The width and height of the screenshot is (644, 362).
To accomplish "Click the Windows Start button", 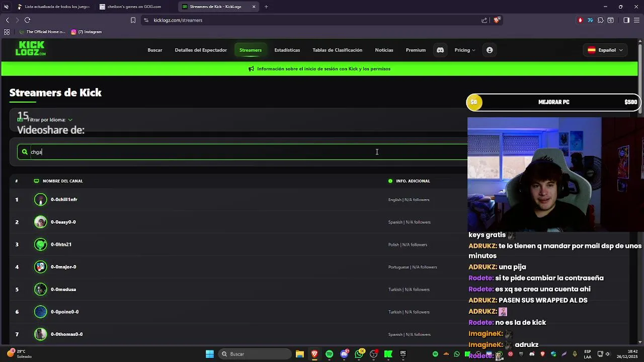I will click(x=210, y=354).
